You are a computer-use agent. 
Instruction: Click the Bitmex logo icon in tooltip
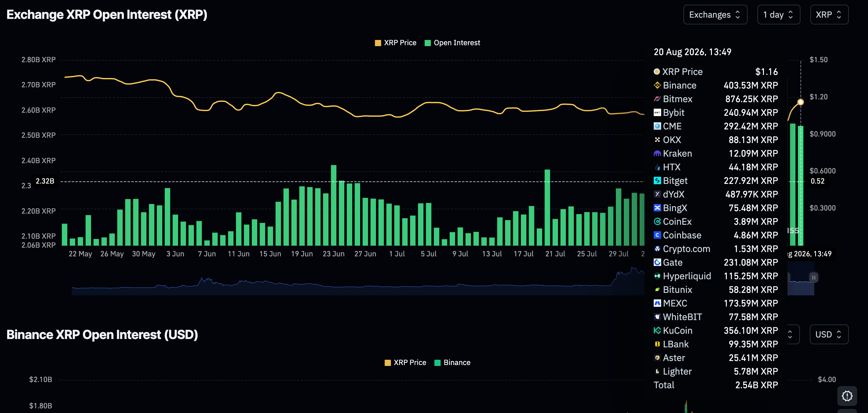tap(657, 99)
